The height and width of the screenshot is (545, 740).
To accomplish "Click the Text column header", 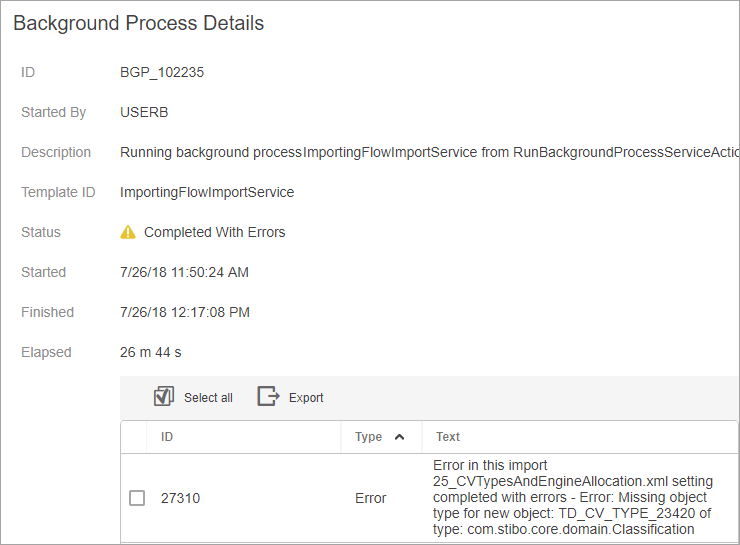I will 448,437.
